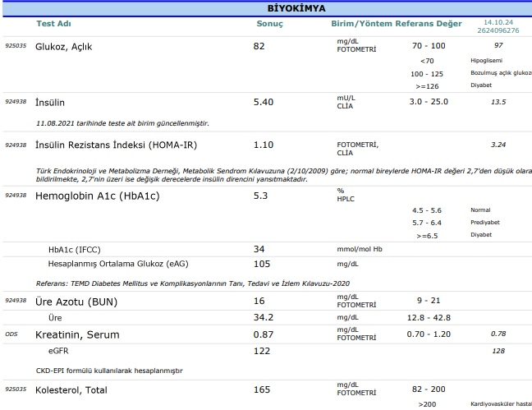Click BUN result 16

point(259,301)
